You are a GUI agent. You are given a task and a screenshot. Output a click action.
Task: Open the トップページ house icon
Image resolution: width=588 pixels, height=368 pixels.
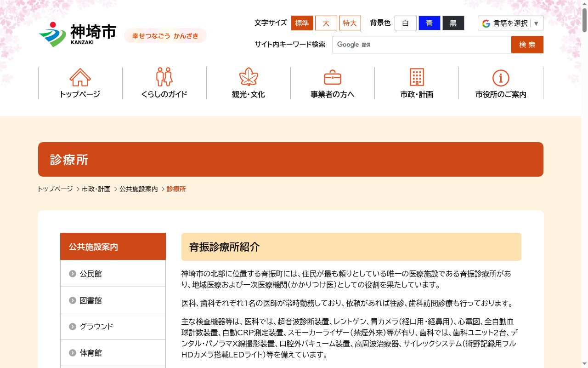click(x=80, y=77)
